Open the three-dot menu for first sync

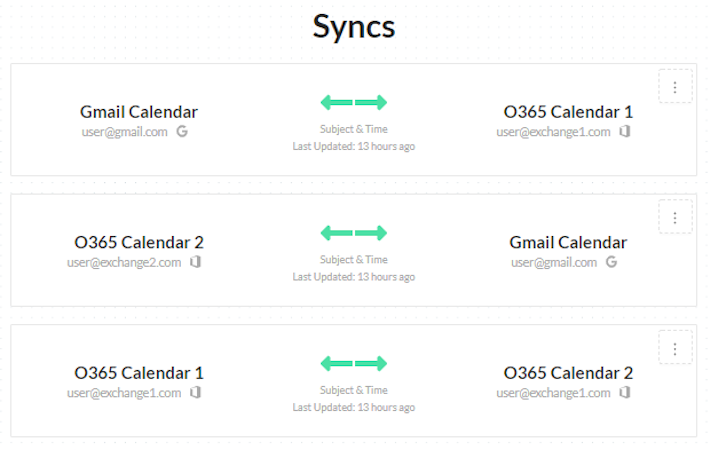[675, 87]
